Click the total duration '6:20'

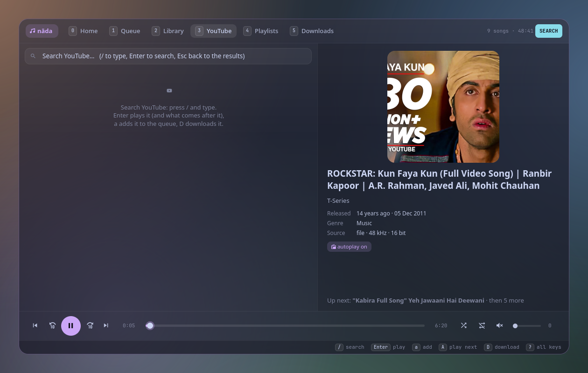(441, 325)
